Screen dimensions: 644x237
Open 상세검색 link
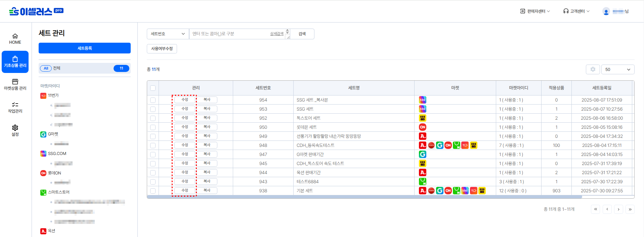point(277,34)
